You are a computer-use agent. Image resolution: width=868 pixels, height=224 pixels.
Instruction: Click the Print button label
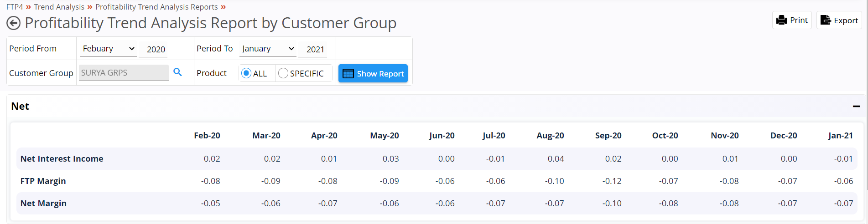[799, 20]
